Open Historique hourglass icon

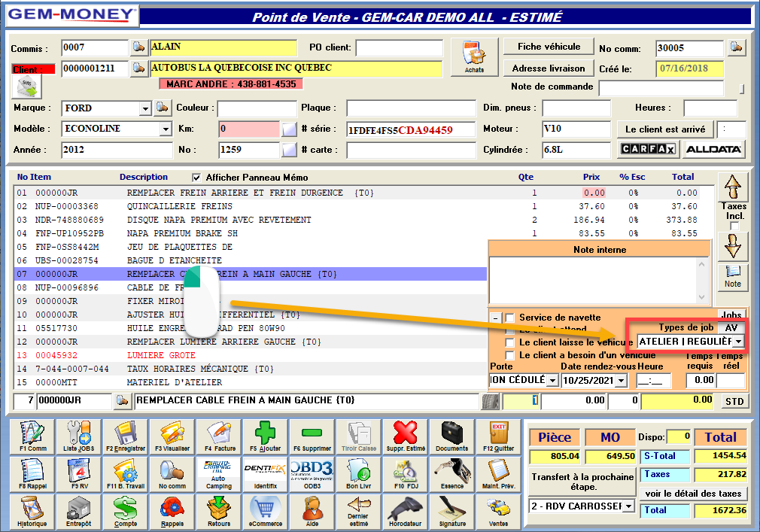click(33, 512)
